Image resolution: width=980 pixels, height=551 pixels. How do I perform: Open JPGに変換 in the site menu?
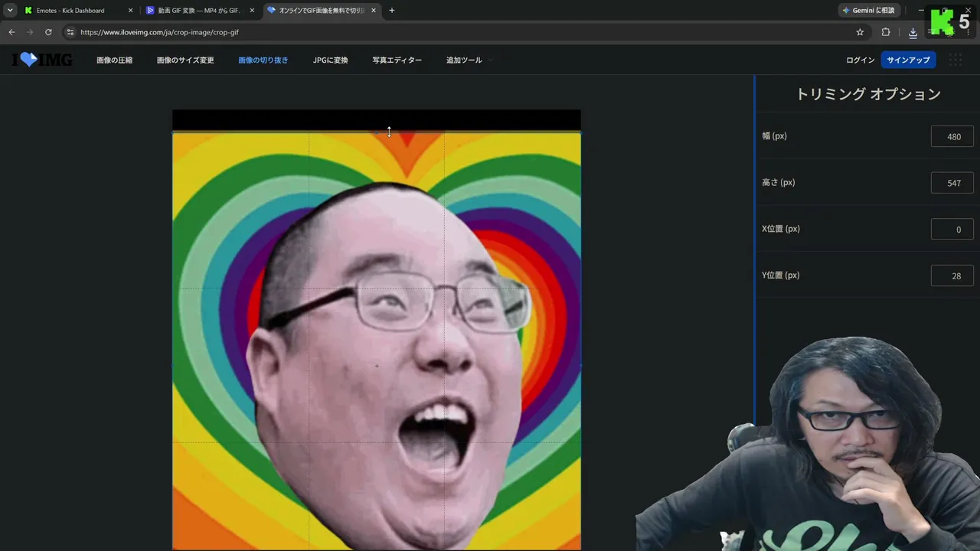330,60
